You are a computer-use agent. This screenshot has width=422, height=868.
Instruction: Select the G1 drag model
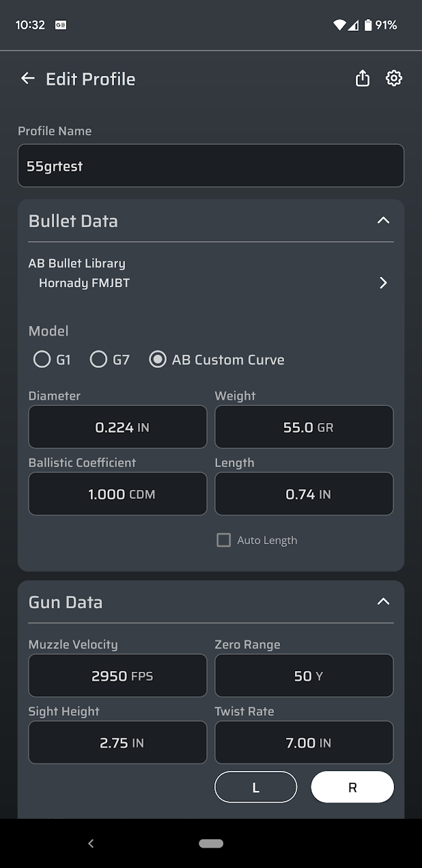coord(42,360)
